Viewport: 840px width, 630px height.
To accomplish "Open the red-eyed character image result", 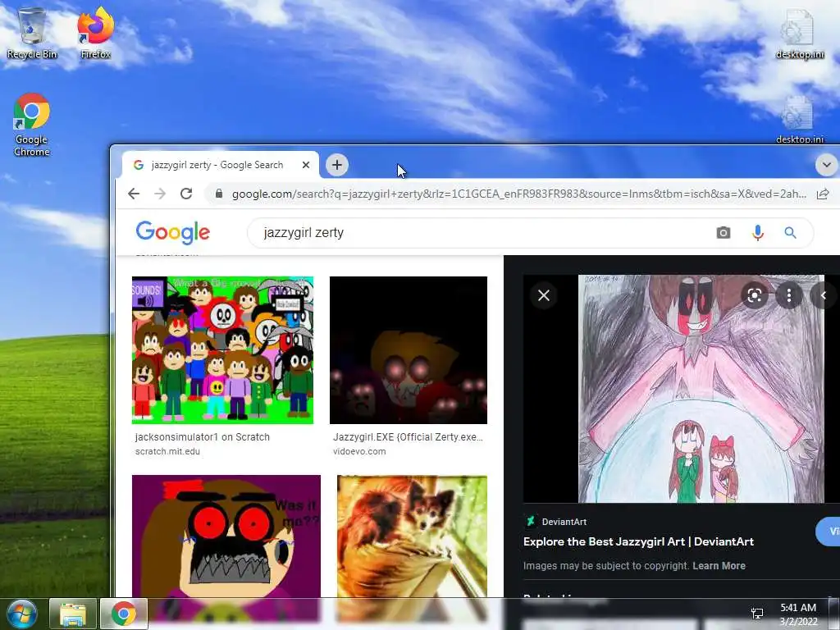I will point(226,536).
